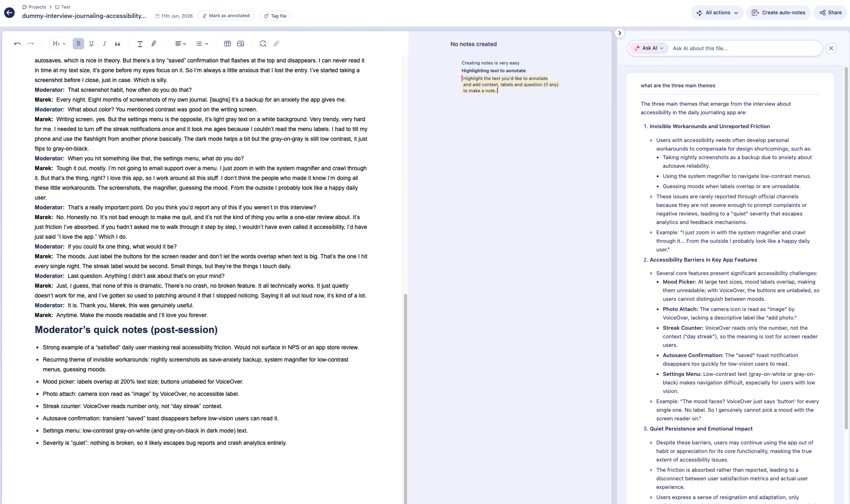The image size is (850, 504).
Task: Click Mark as annotated
Action: coord(226,16)
